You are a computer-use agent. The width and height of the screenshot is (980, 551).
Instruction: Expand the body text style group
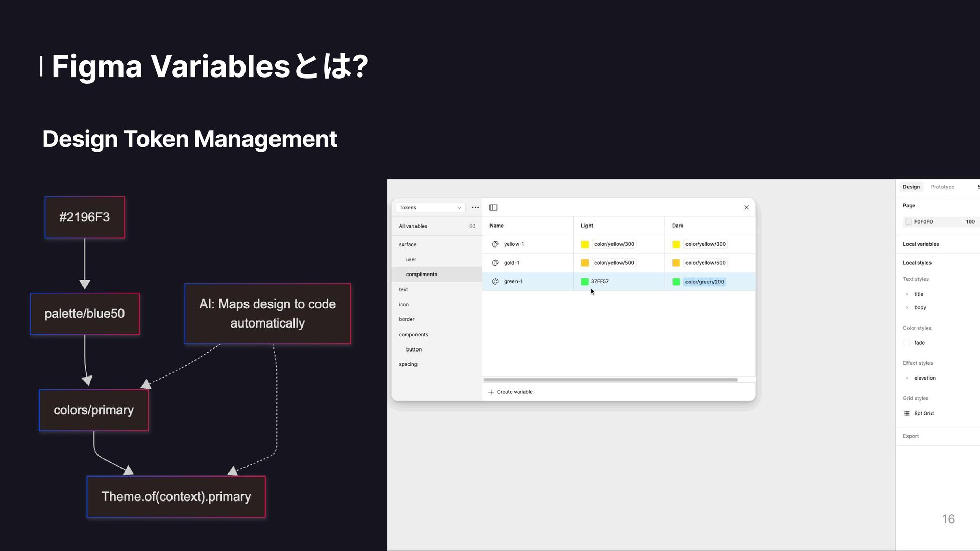pyautogui.click(x=907, y=308)
